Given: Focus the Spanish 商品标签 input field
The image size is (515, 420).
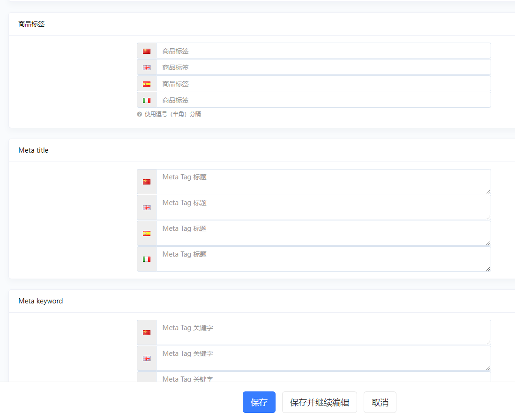Looking at the screenshot, I should pos(323,84).
